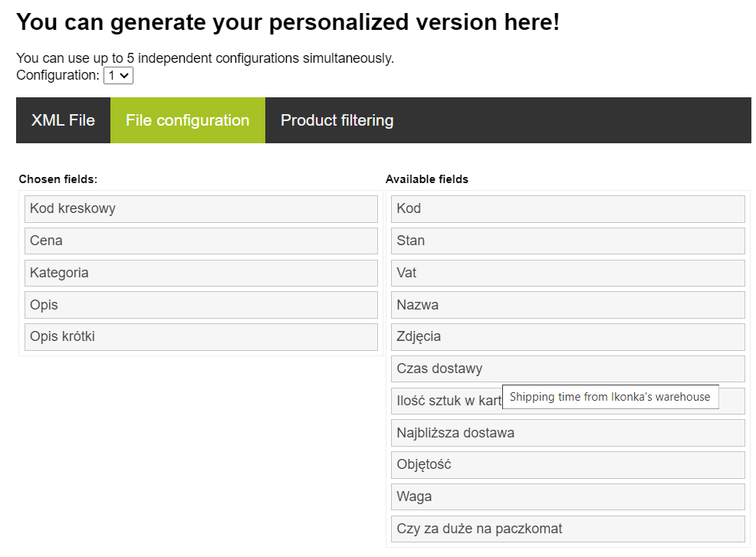Select the Opis krótki chosen field
This screenshot has height=557, width=756.
pos(201,337)
